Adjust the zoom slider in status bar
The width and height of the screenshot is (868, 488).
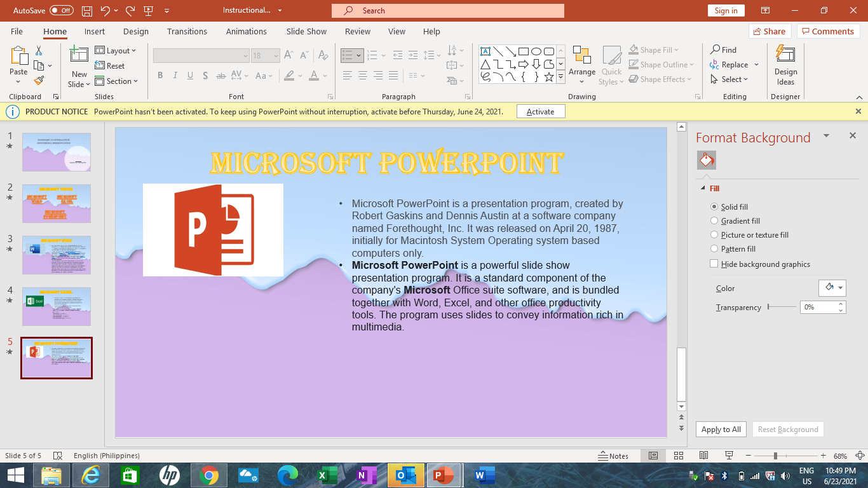(x=775, y=456)
